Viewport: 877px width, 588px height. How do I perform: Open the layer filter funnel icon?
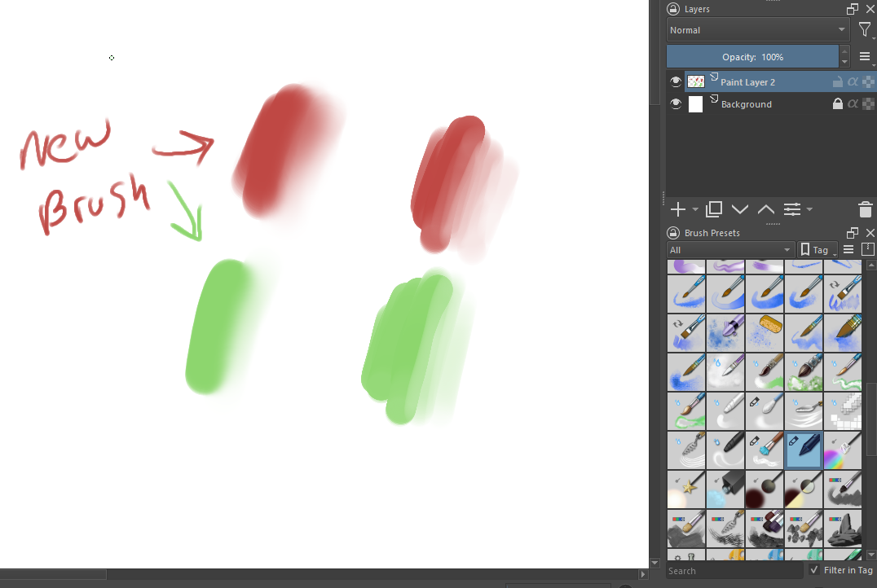point(865,29)
